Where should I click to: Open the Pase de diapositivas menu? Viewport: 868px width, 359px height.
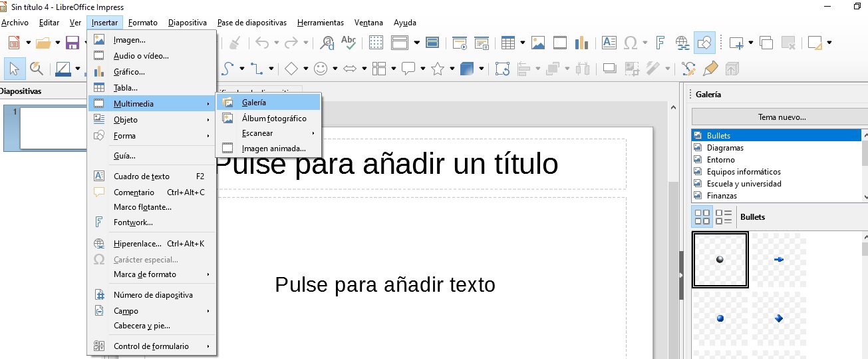252,23
